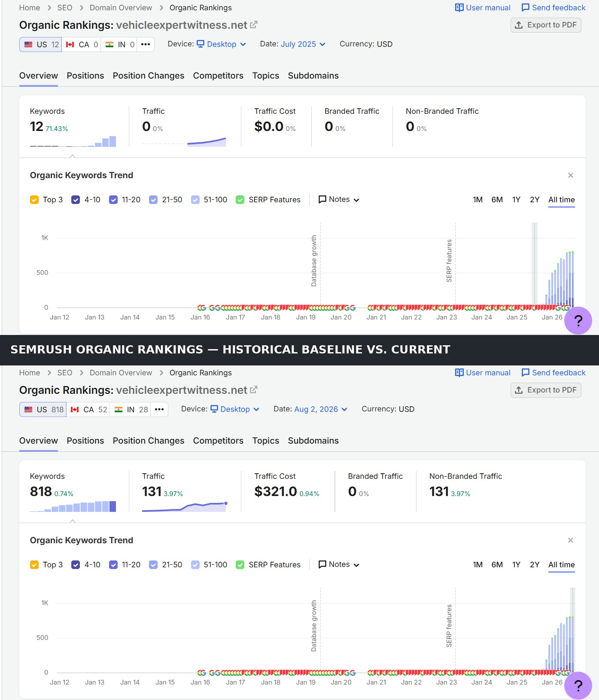Select the 1Y range in bottom chart
Image resolution: width=599 pixels, height=700 pixels.
click(516, 565)
